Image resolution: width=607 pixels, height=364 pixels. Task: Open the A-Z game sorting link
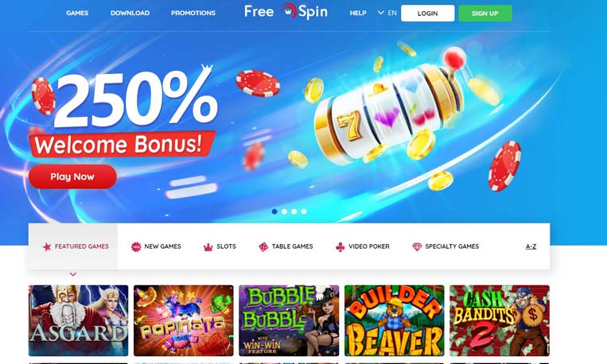pyautogui.click(x=531, y=246)
